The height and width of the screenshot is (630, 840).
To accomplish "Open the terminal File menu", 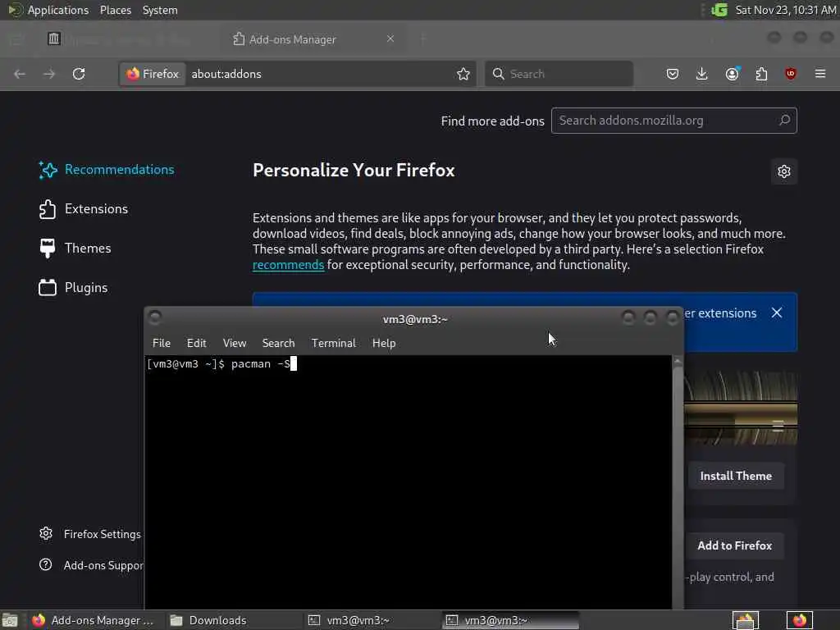I will 162,344.
